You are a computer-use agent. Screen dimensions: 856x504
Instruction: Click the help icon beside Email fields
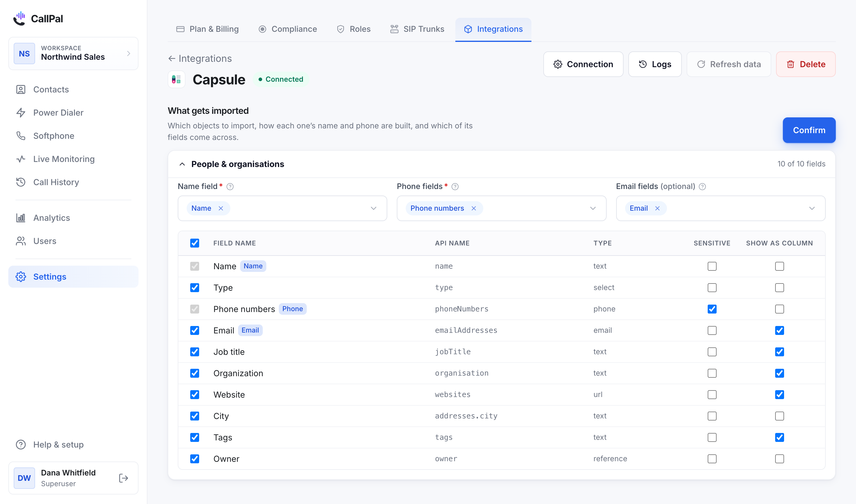click(702, 187)
